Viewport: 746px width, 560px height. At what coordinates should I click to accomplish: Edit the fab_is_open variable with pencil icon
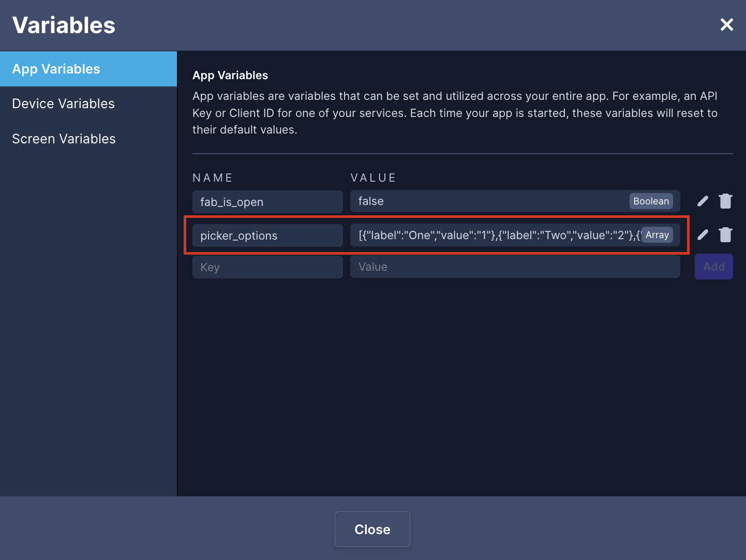703,201
